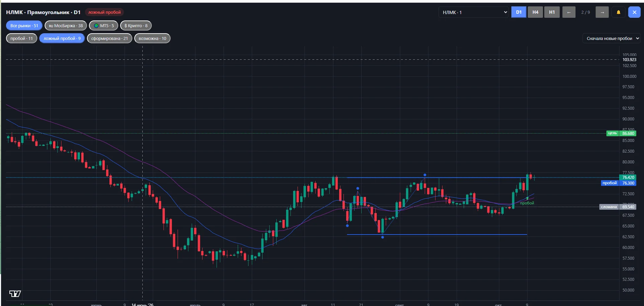
Task: Filter by 'ложный пробой · 9' status
Action: [62, 38]
